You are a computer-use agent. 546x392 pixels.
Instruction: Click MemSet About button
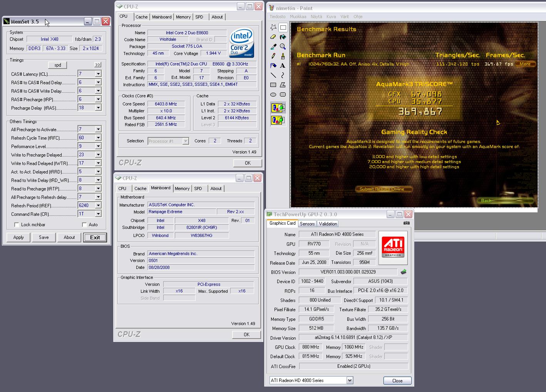(69, 237)
